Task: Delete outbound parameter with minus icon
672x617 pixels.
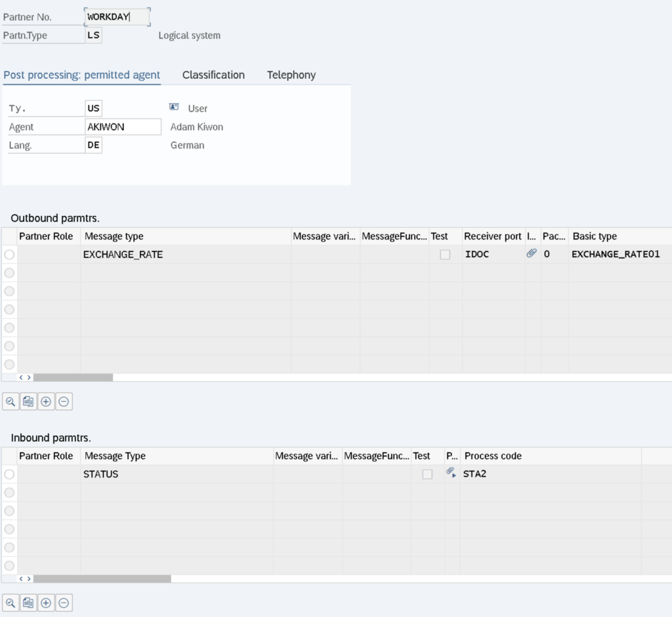Action: [x=64, y=401]
